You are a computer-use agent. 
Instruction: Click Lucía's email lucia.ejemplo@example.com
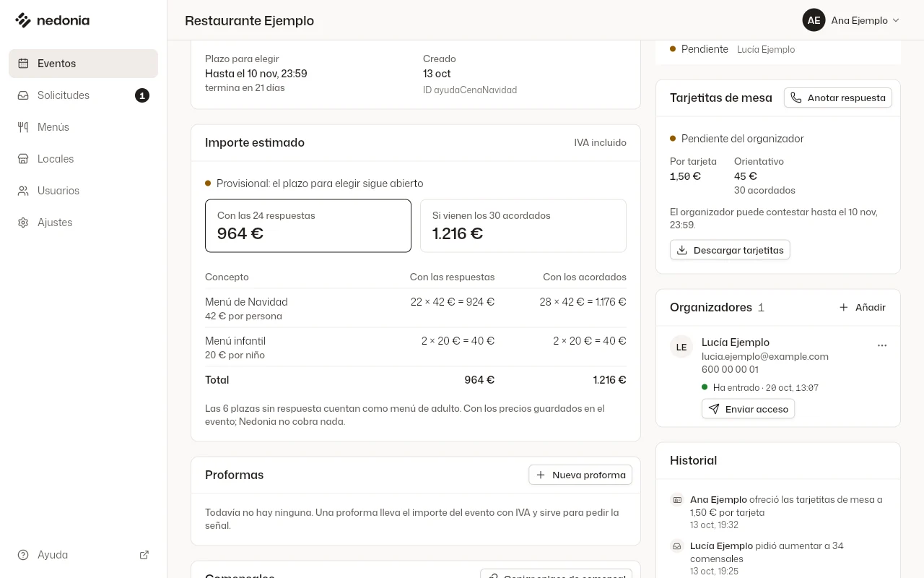pyautogui.click(x=765, y=356)
